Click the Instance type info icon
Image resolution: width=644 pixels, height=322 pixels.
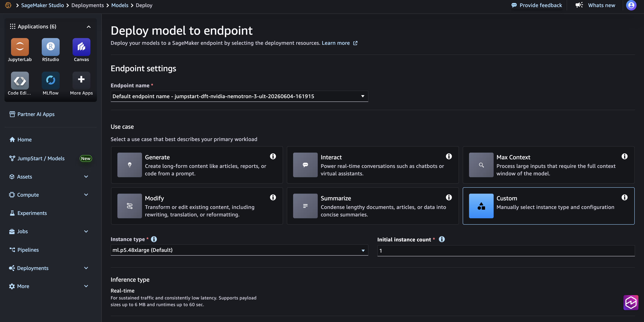pos(154,239)
